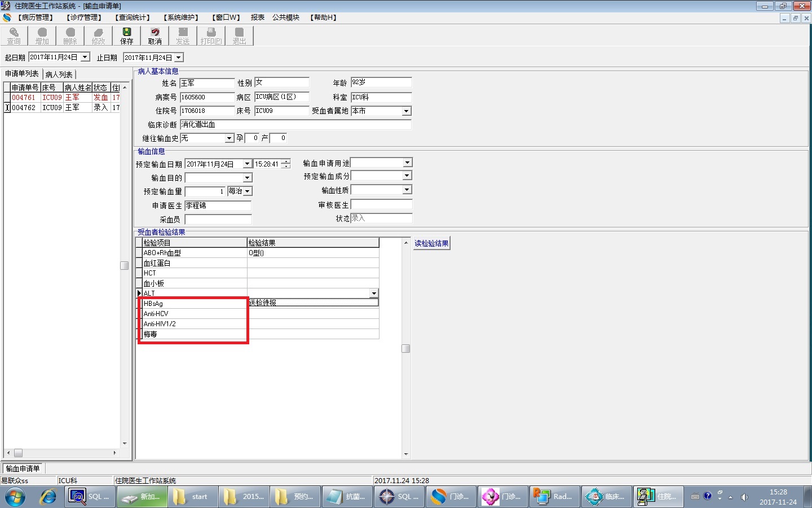Viewport: 812px width, 508px height.
Task: Switch to the first SQL taskbar window
Action: pos(91,497)
